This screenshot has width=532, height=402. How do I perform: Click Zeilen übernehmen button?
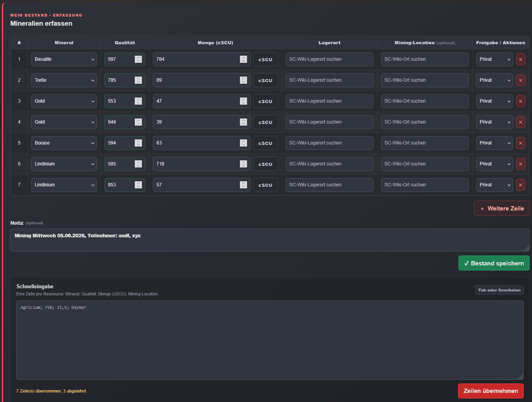tap(491, 391)
